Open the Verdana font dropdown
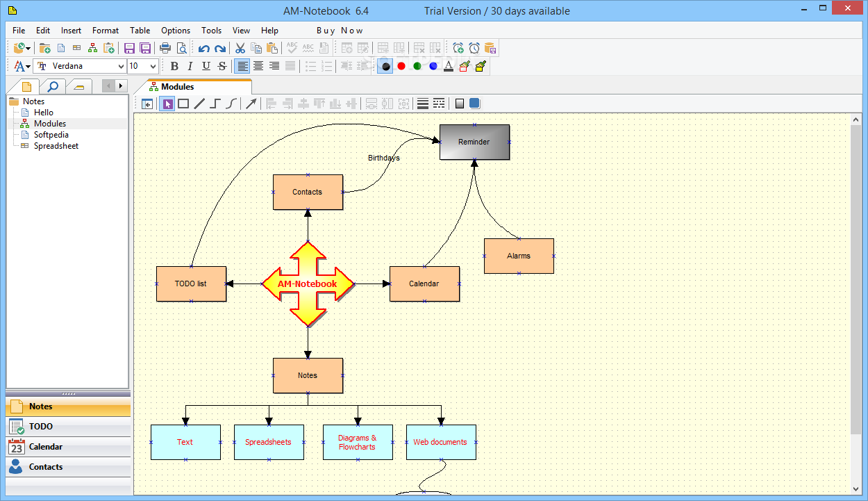Screen dimensions: 868x501 [122, 66]
